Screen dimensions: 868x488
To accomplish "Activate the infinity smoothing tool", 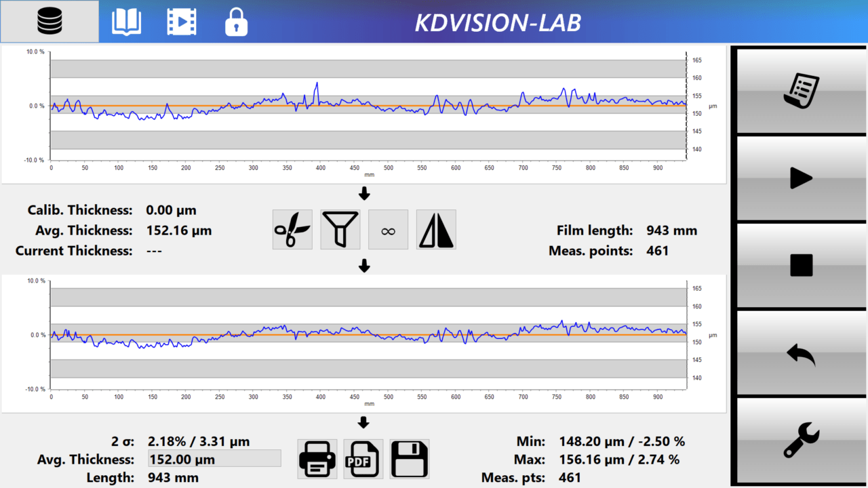I will 388,229.
